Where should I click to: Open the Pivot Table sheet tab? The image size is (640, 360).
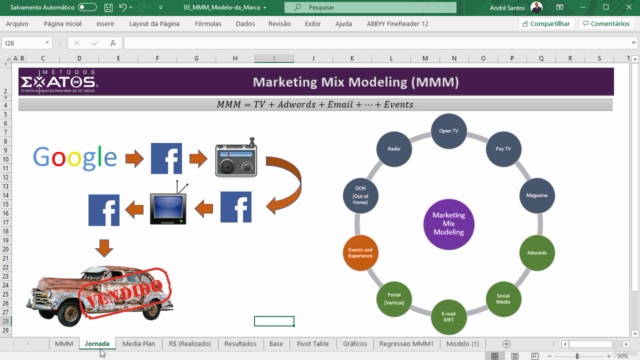313,344
